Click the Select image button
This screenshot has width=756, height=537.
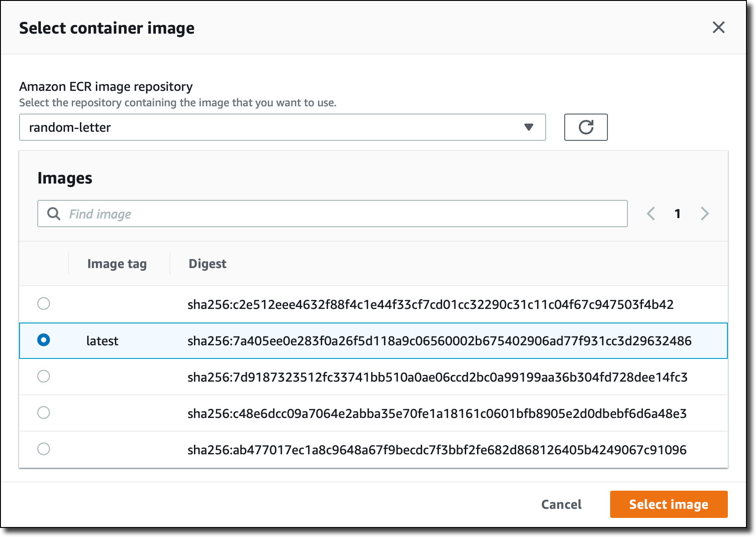point(668,504)
